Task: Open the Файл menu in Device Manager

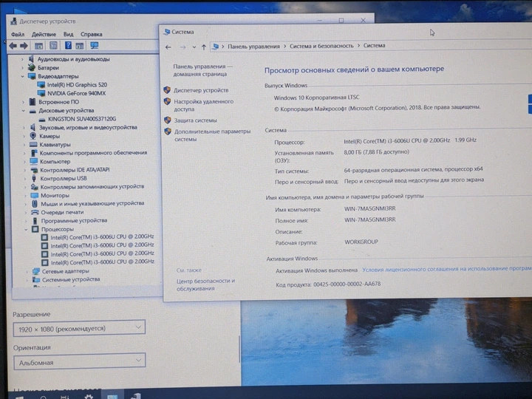Action: [x=18, y=34]
